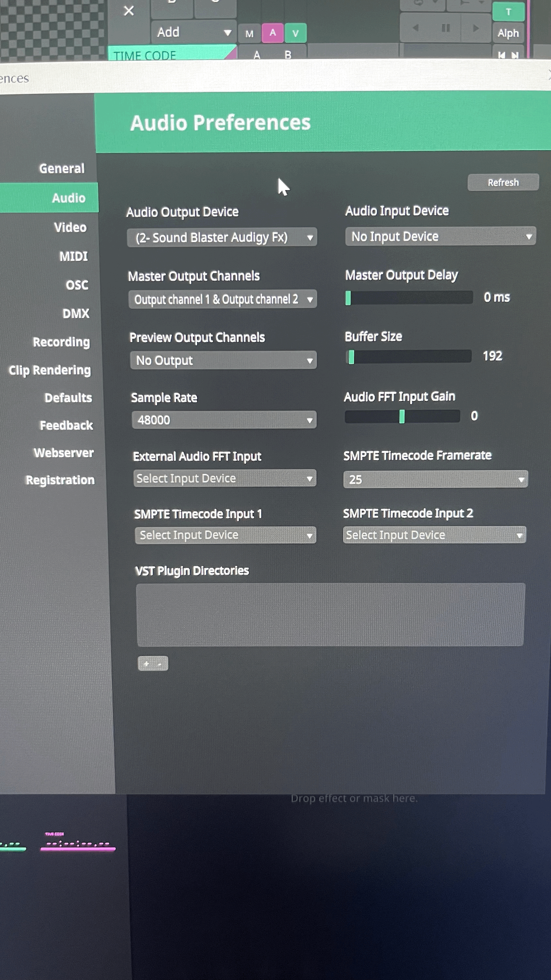Click the VST Plugin Directories list box
The image size is (551, 980).
pos(330,614)
